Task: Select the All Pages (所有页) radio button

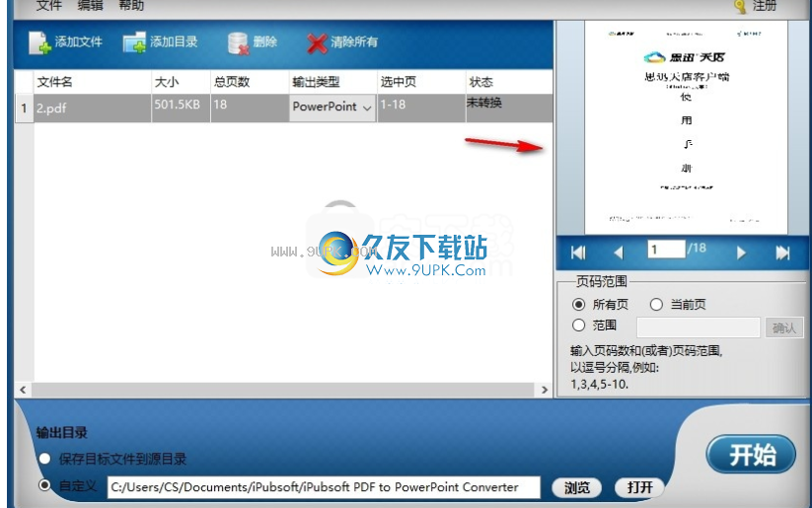Action: point(578,305)
